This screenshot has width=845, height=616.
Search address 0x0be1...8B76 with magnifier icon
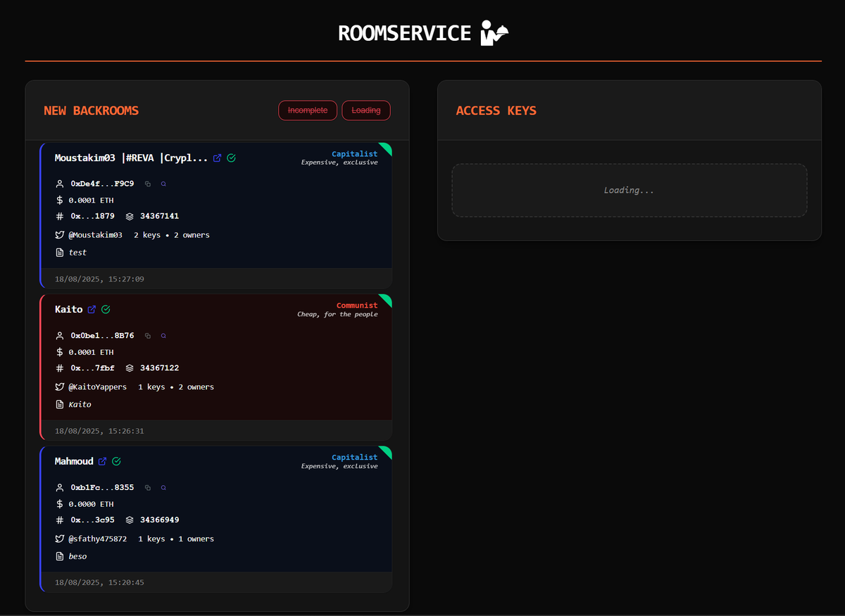(163, 336)
